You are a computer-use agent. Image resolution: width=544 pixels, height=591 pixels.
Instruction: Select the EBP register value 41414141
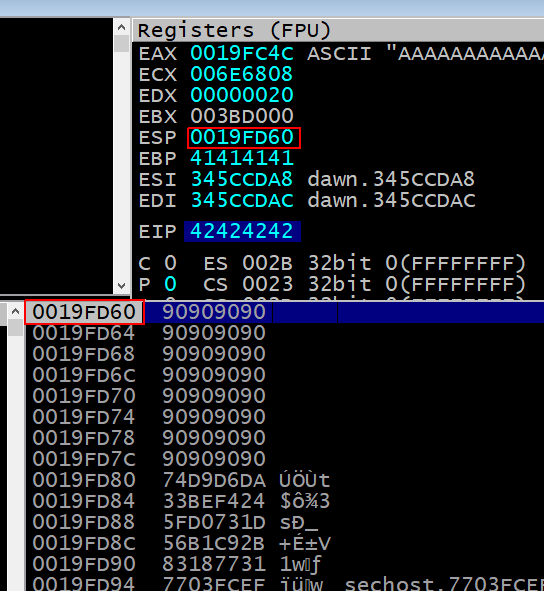pos(242,158)
